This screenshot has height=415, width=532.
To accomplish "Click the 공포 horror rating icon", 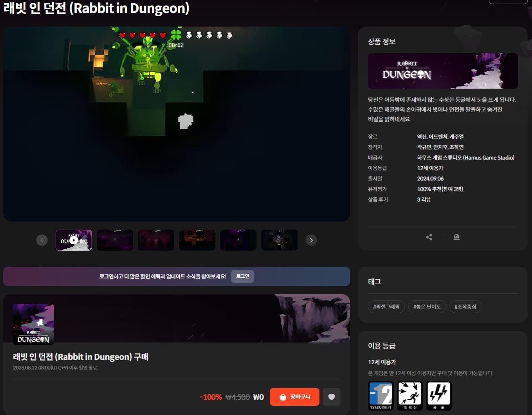I will click(439, 396).
